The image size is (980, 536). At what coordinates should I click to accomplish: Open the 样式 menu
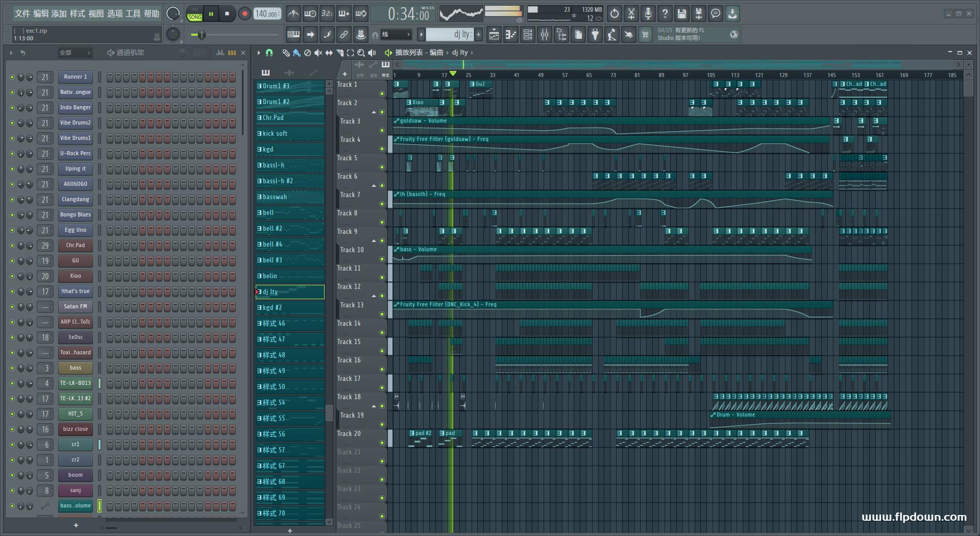tap(78, 14)
